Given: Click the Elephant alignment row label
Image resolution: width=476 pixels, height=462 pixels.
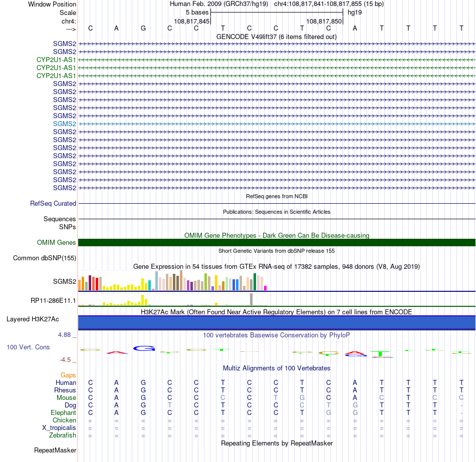Looking at the screenshot, I should click(x=63, y=413).
